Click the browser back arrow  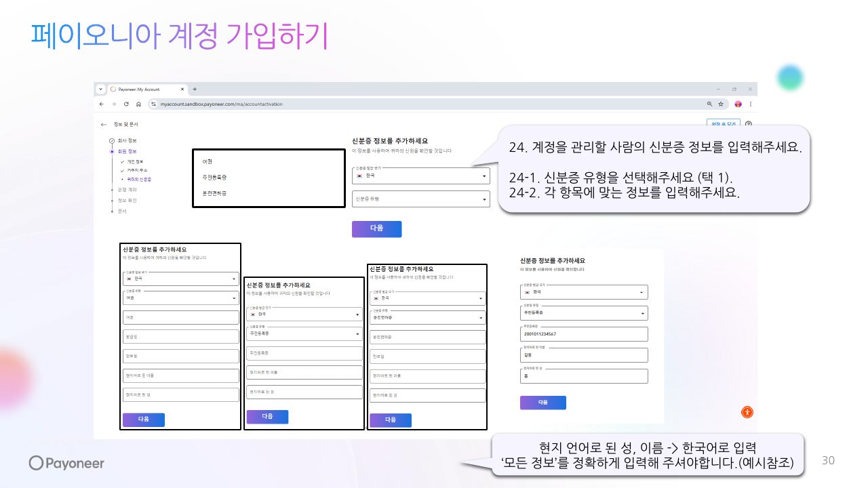coord(102,104)
